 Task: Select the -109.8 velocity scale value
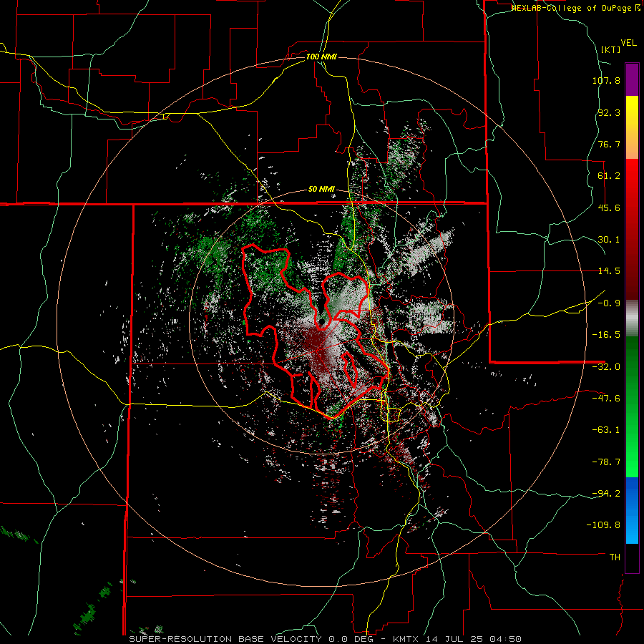[604, 525]
